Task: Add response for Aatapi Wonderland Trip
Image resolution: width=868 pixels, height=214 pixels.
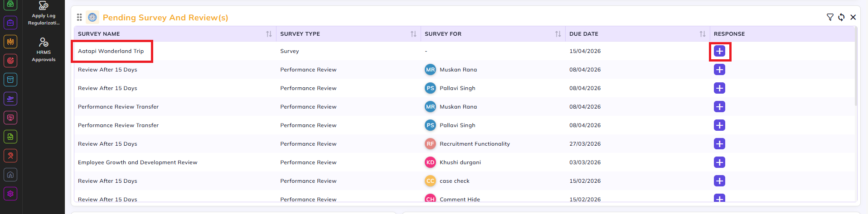Action: pos(719,51)
